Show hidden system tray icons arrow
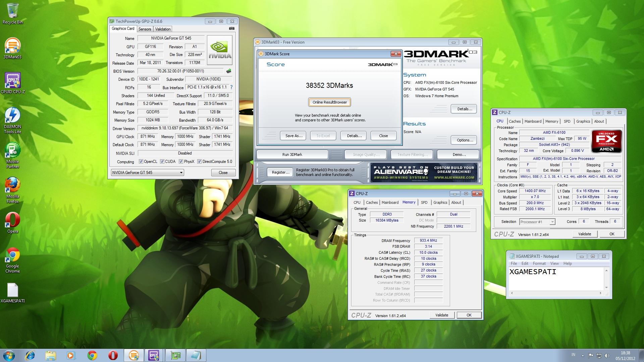 (583, 356)
